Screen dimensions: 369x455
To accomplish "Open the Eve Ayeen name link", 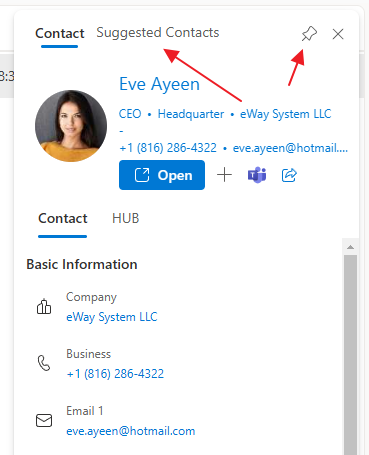I will pos(159,84).
